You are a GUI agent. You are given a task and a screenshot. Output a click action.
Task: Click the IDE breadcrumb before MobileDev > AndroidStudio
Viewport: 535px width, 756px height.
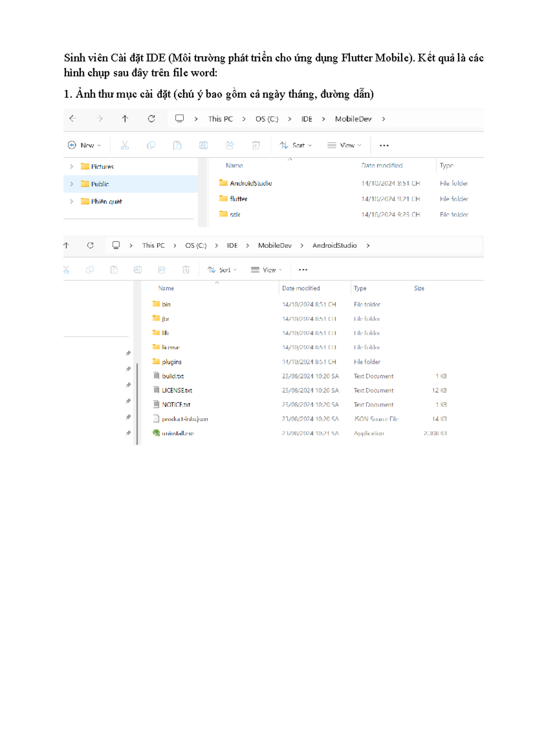[232, 246]
